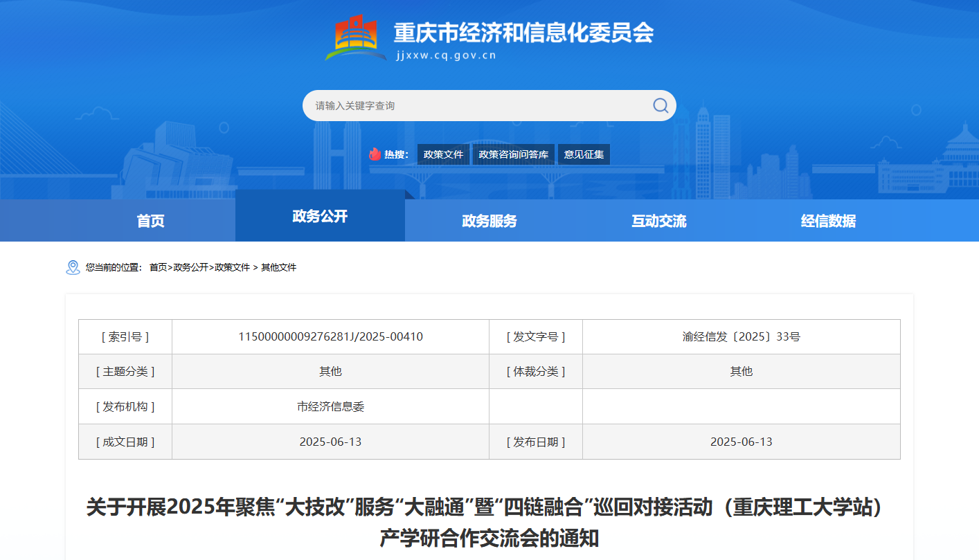This screenshot has width=979, height=560.
Task: Click the red flame hot-search icon
Action: (x=375, y=154)
